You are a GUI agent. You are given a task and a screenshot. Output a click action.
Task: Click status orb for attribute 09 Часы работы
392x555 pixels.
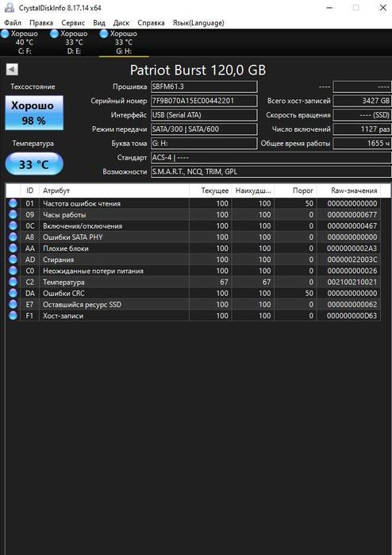pyautogui.click(x=13, y=214)
